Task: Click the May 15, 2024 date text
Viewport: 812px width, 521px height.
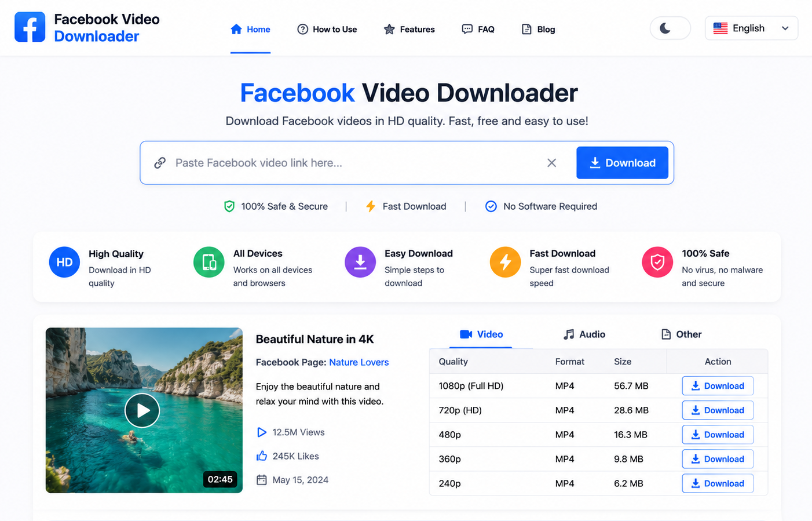Action: (301, 480)
